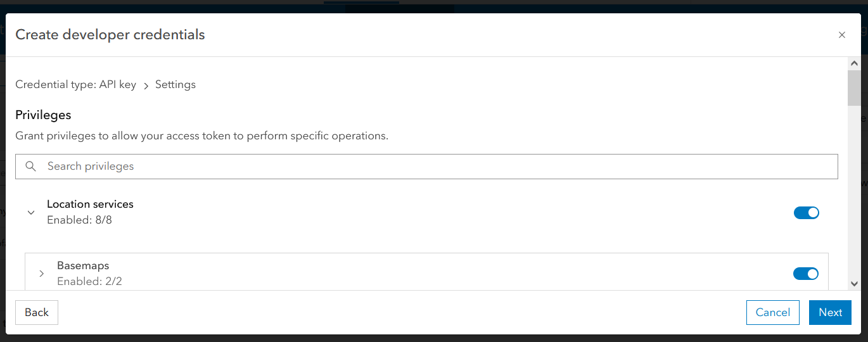The height and width of the screenshot is (342, 868).
Task: Click the Create developer credentials title
Action: click(x=110, y=35)
